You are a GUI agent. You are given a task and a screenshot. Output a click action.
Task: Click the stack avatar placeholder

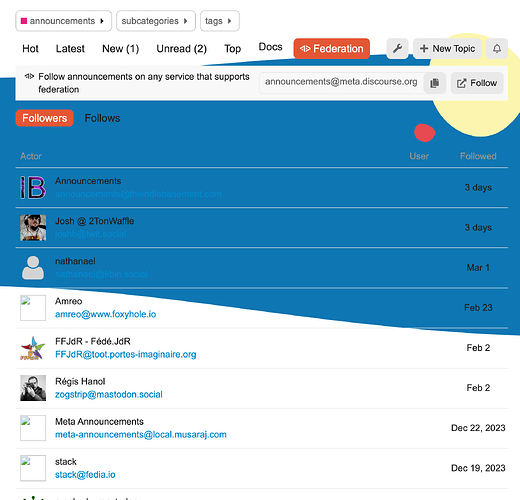(33, 468)
